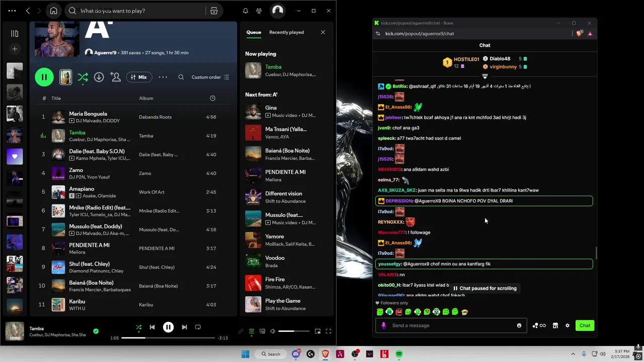Select Voodoo by Brada in queue

click(285, 261)
